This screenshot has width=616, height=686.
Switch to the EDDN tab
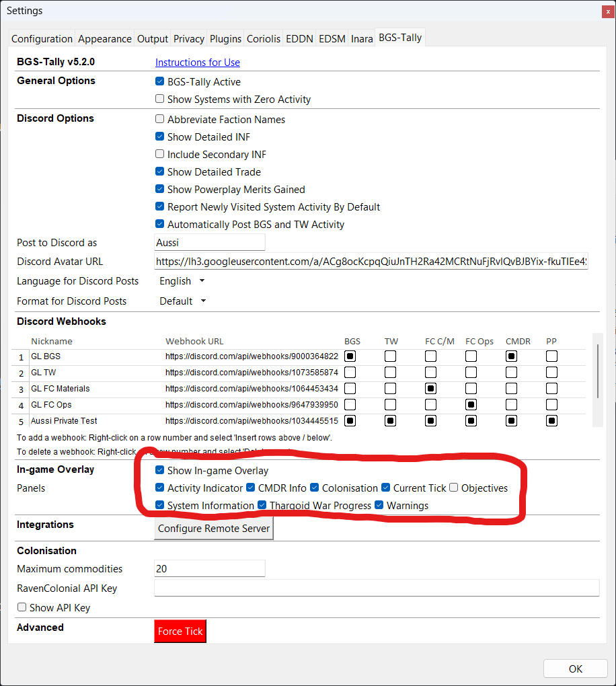tap(299, 39)
